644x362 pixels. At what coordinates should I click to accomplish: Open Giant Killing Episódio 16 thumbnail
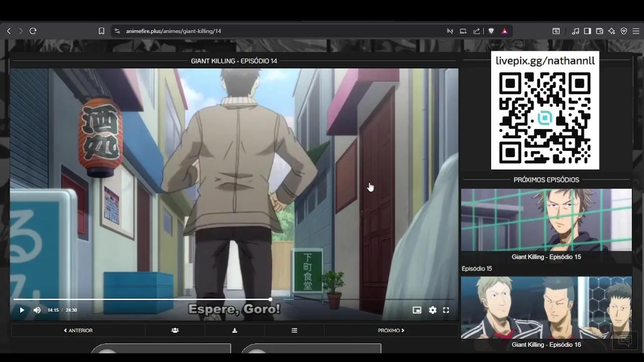pyautogui.click(x=546, y=307)
